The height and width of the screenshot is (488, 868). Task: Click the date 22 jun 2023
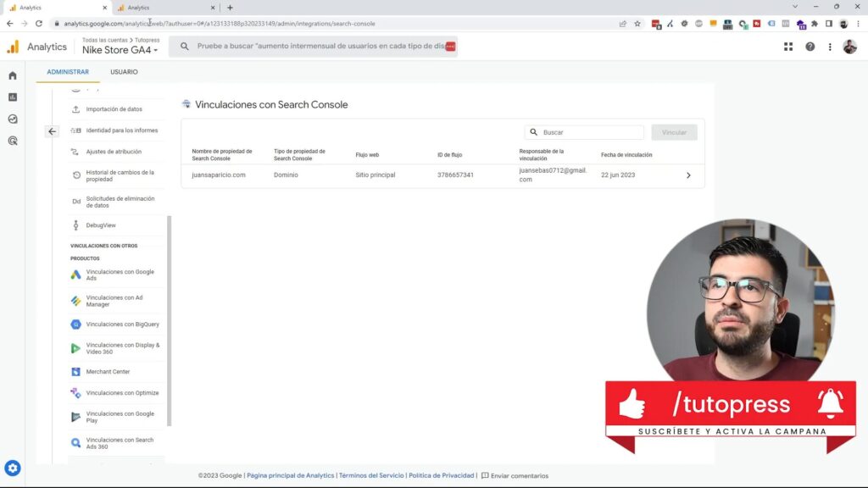pos(618,175)
